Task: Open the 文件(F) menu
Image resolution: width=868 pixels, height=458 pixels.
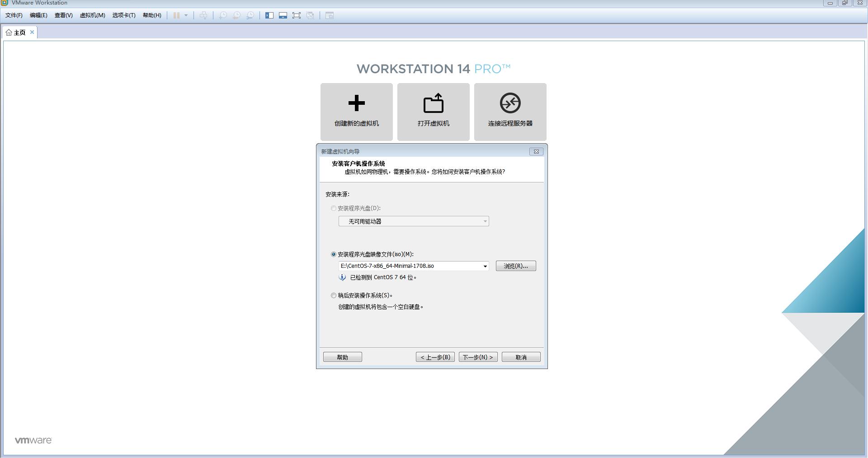Action: click(14, 15)
